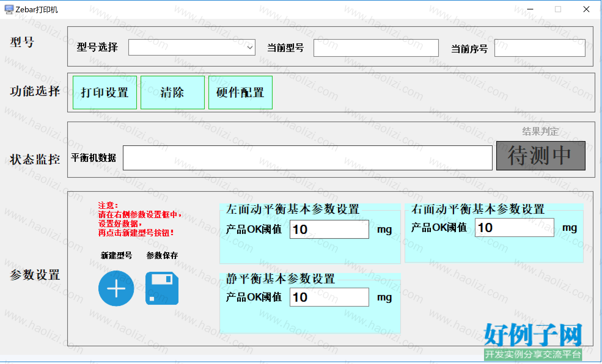Click the blue plus 新建型号 icon
The height and width of the screenshot is (364, 602).
pos(116,288)
